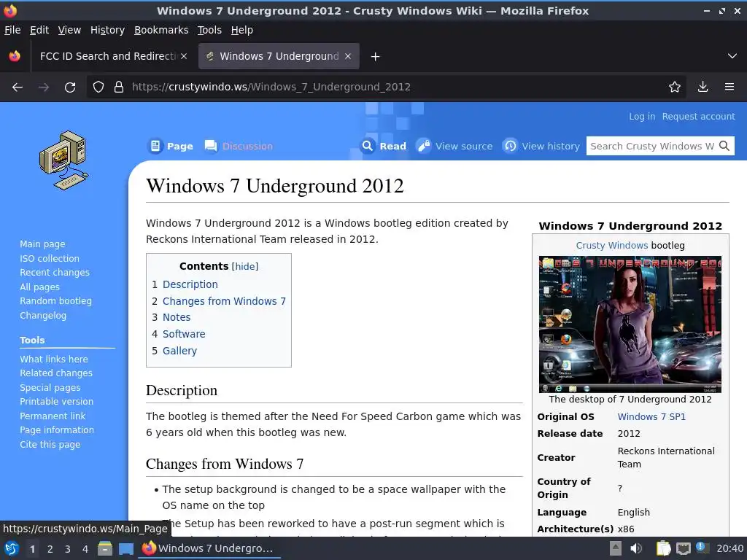
Task: Close the Windows 7 Underground tab
Action: tap(348, 56)
